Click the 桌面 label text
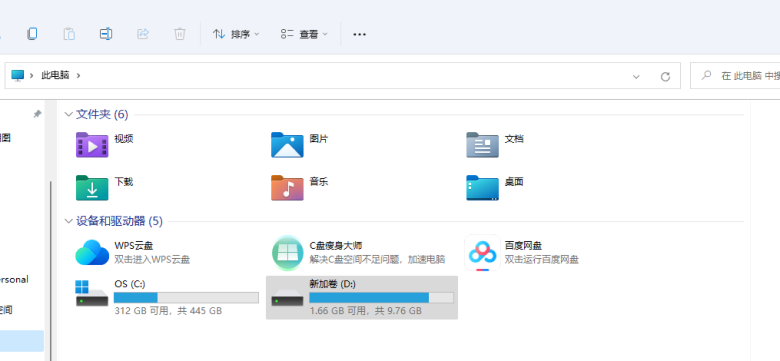This screenshot has height=361, width=780. coord(514,181)
